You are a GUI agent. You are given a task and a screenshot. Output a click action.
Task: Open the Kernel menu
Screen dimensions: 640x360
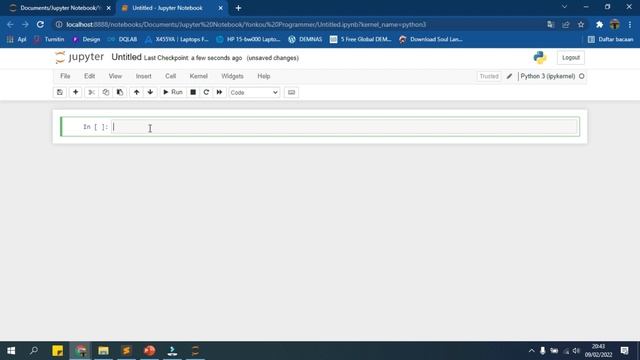click(199, 76)
